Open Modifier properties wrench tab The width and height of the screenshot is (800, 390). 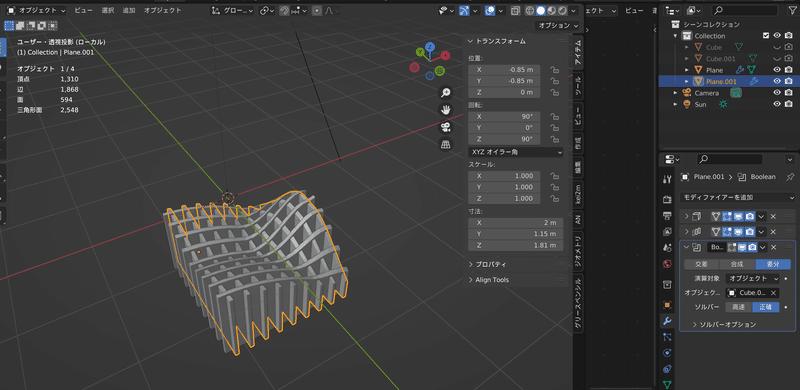click(x=667, y=321)
